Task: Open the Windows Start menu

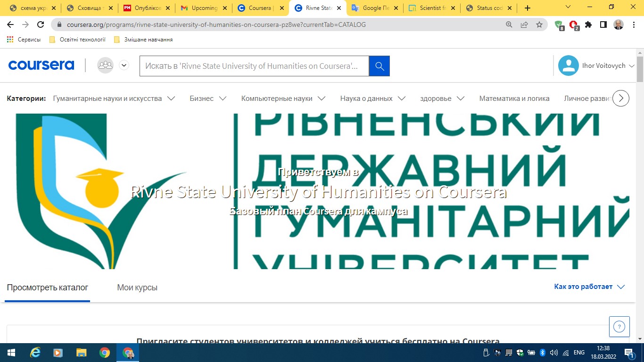Action: point(10,353)
